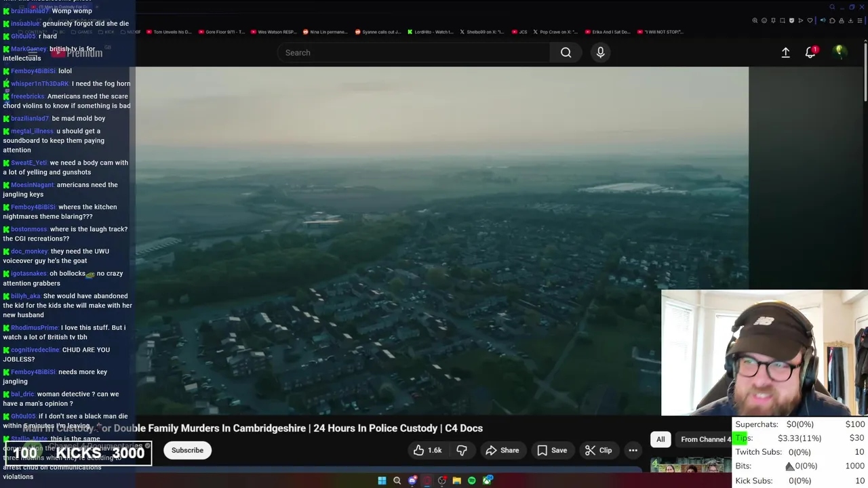Click the page vertical scrollbar
This screenshot has height=488, width=868.
[865, 71]
